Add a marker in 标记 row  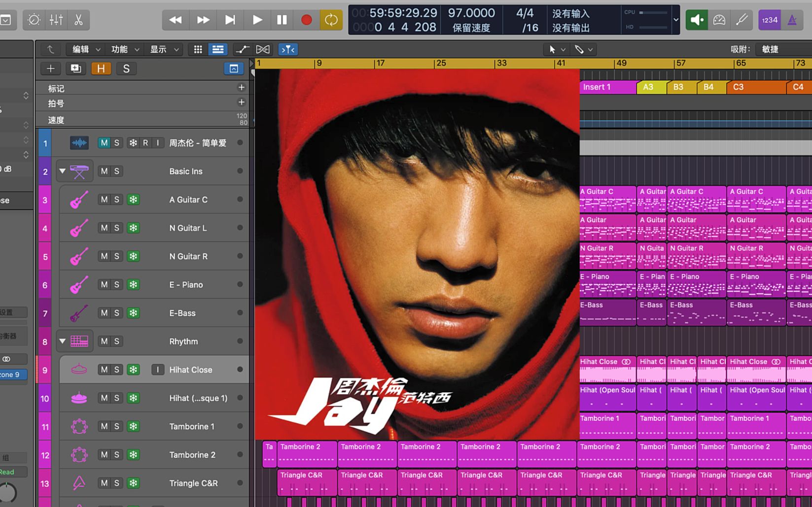click(241, 87)
